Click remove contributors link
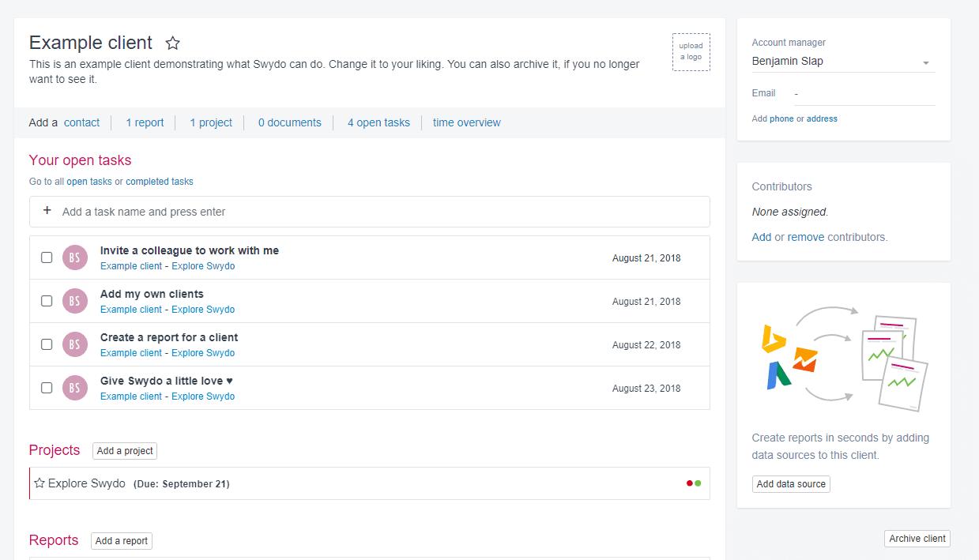Screen dimensions: 979x560 (x=806, y=237)
